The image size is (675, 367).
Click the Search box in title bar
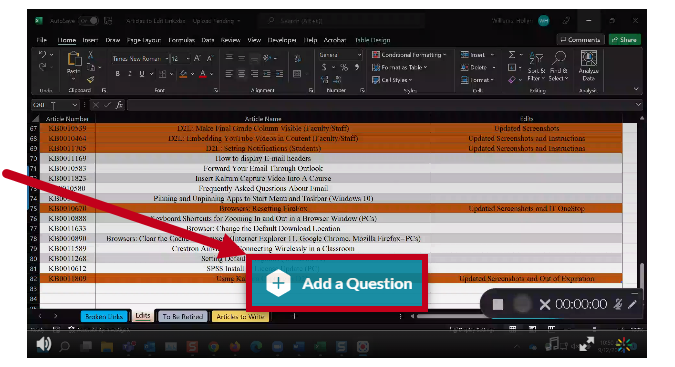pos(342,21)
